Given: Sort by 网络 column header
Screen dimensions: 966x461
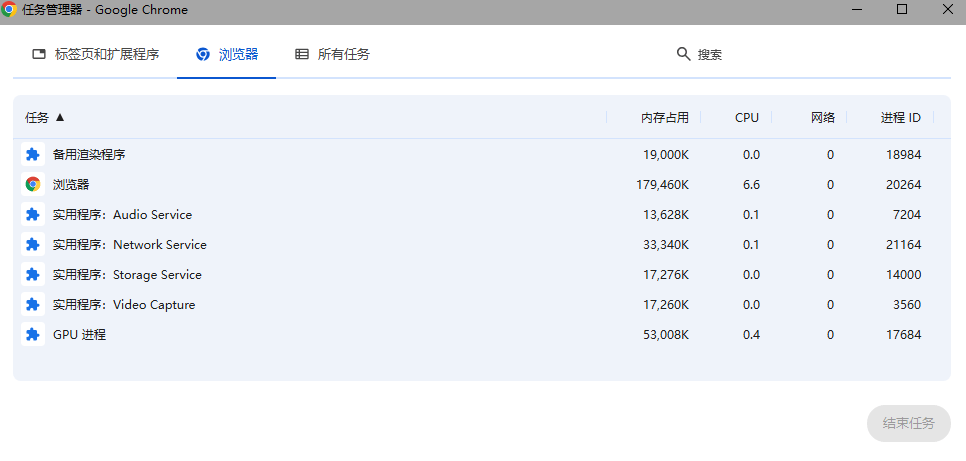Looking at the screenshot, I should [822, 117].
